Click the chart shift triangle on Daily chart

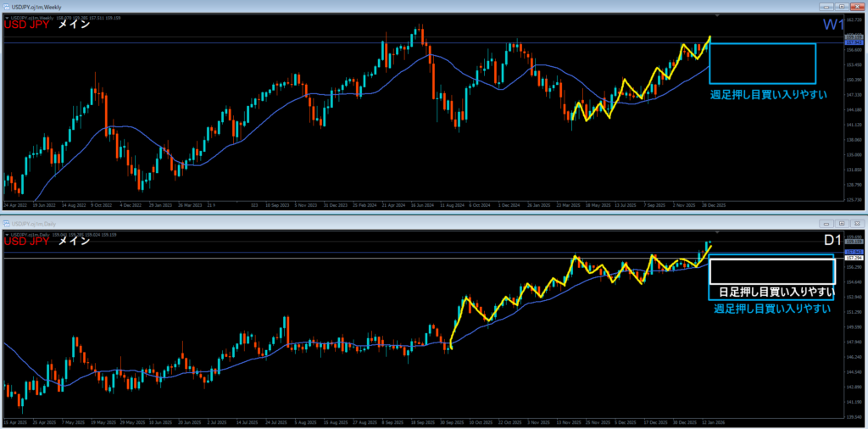[718, 232]
